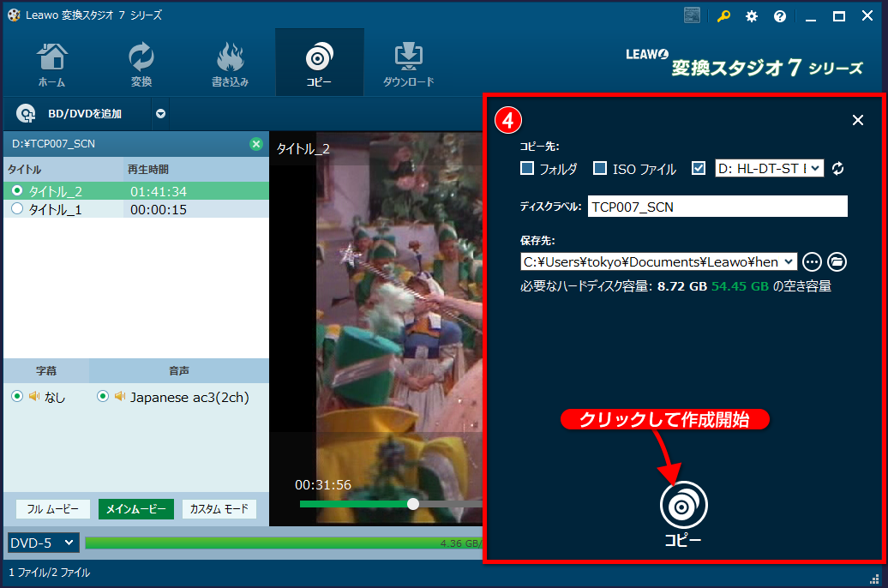The height and width of the screenshot is (588, 888).
Task: Switch to the ホーム tab
Action: (x=51, y=60)
